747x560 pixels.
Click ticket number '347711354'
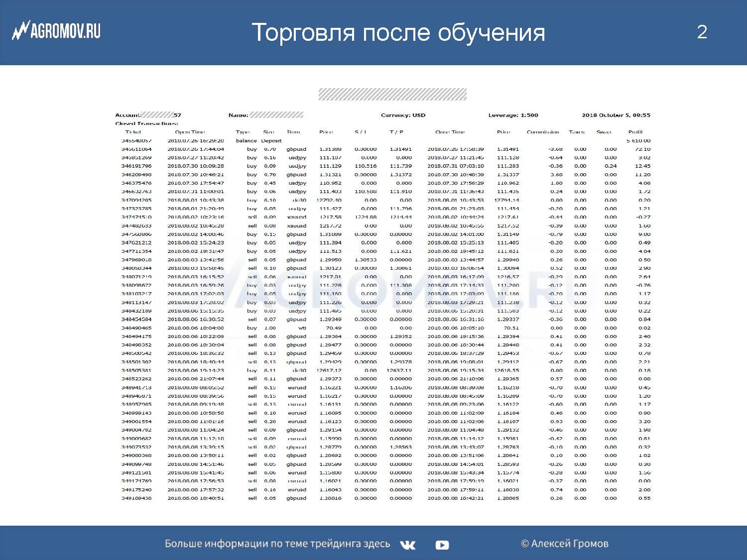coord(136,251)
